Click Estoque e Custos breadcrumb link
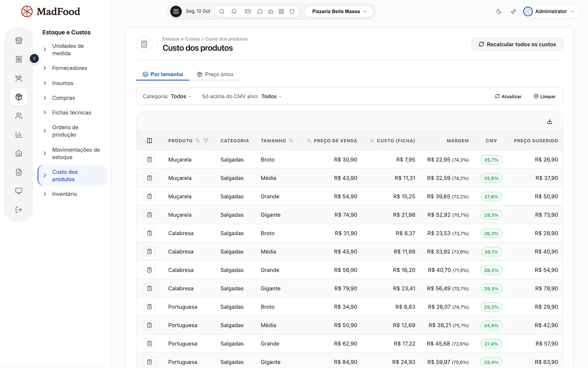Screen dimensions: 588x368 [x=181, y=39]
